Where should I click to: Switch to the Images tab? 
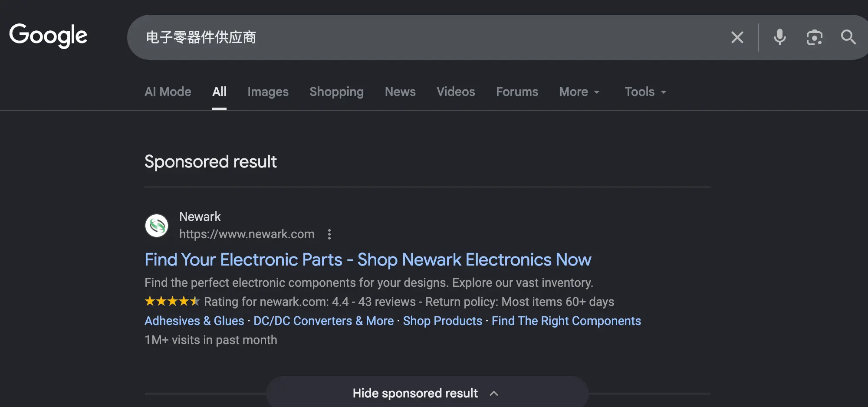pos(268,92)
